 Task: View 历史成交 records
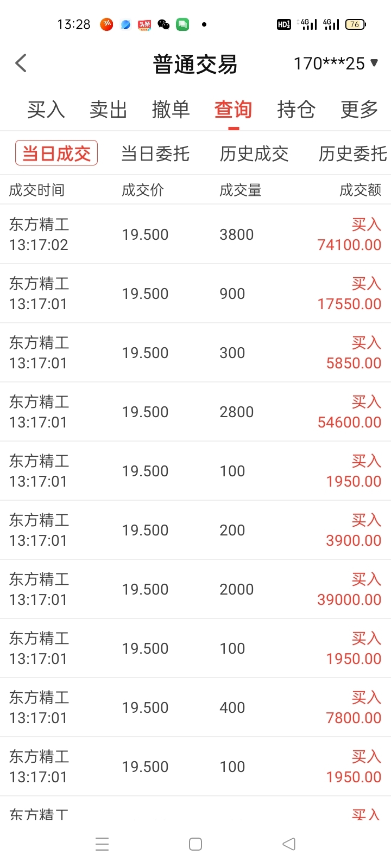click(x=254, y=154)
